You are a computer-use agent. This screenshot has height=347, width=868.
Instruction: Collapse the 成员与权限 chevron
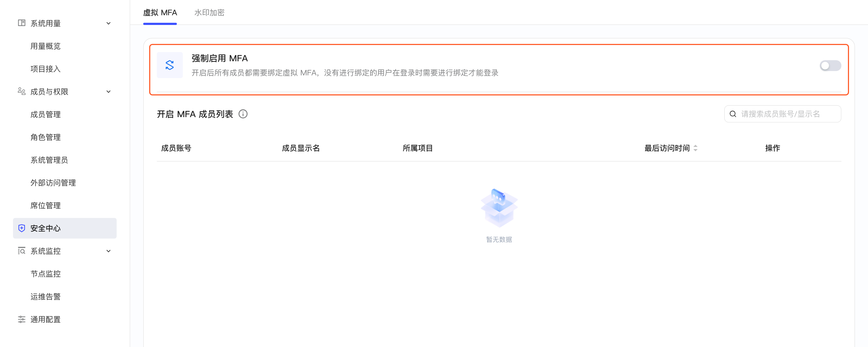pyautogui.click(x=108, y=92)
